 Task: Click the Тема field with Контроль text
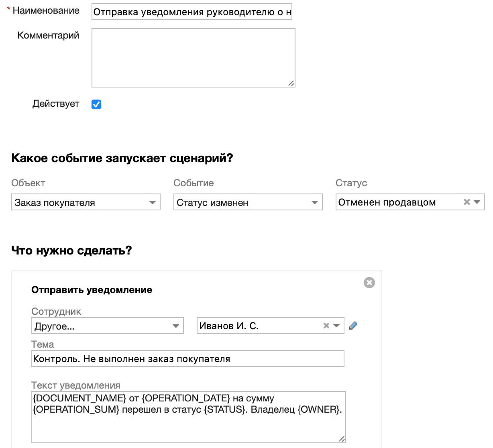(187, 358)
